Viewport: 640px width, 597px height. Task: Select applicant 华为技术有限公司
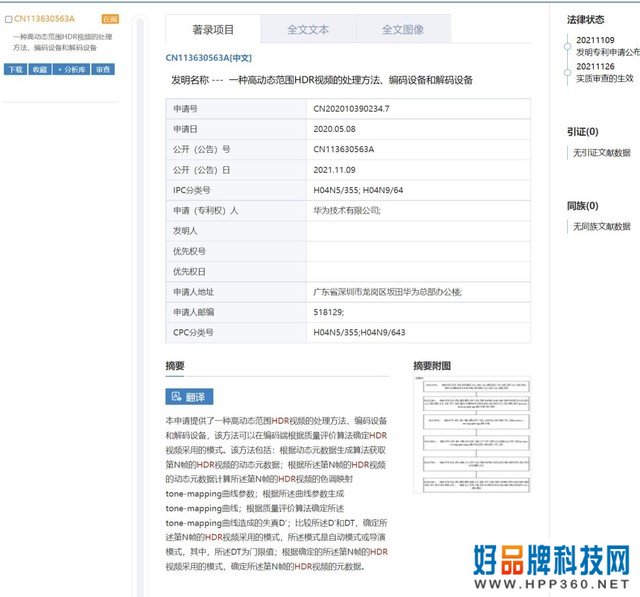click(347, 211)
